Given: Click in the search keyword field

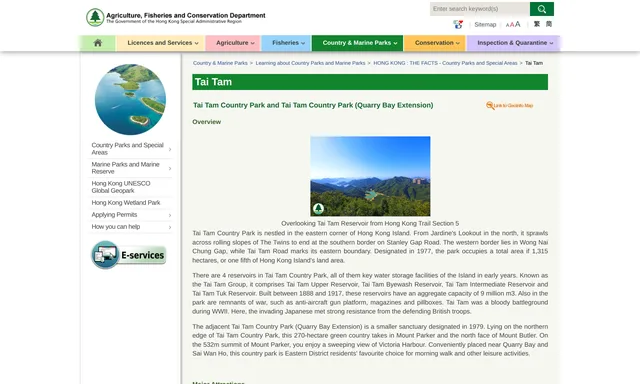Looking at the screenshot, I should coord(480,9).
